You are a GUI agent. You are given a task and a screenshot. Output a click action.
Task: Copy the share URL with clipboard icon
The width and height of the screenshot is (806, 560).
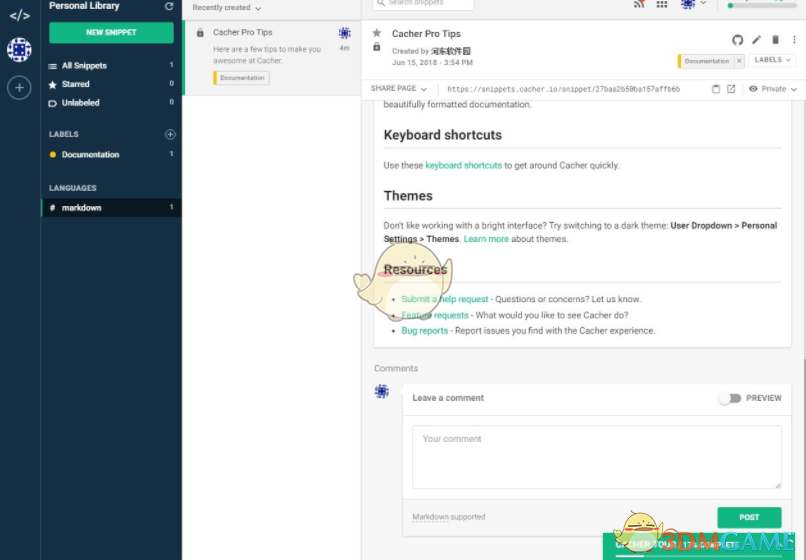click(716, 89)
